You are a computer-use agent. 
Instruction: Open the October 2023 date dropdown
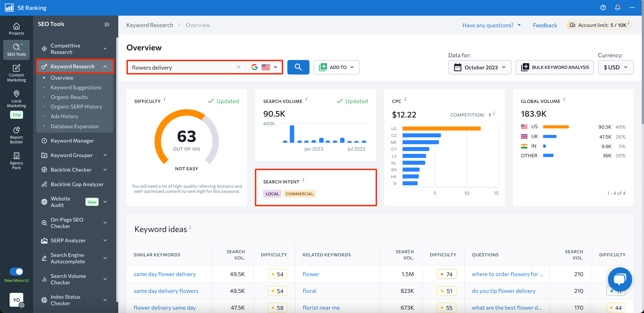pos(479,67)
